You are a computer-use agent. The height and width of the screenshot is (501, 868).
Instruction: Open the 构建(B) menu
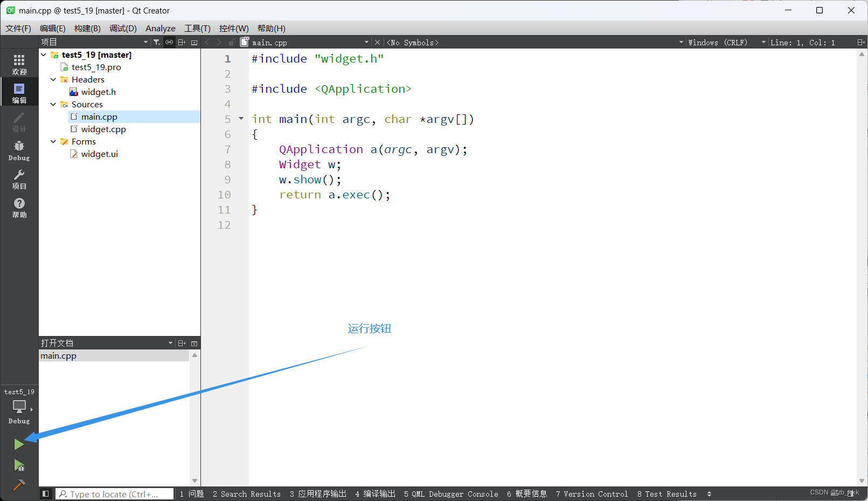[x=87, y=28]
